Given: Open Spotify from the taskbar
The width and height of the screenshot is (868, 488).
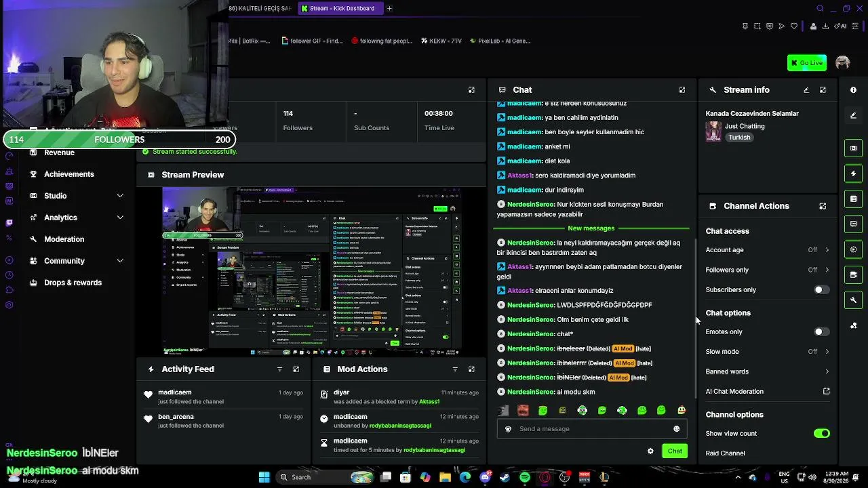Looking at the screenshot, I should tap(525, 477).
